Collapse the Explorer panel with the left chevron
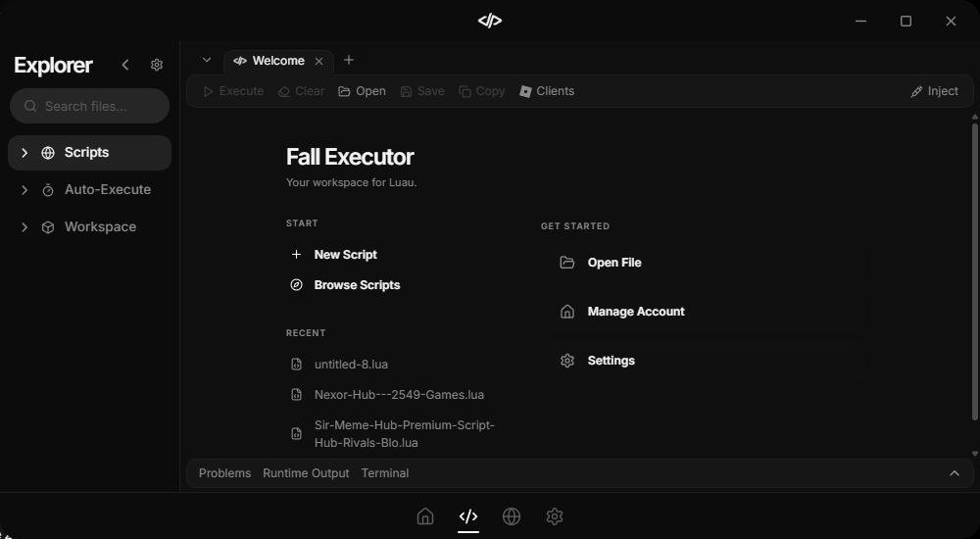The height and width of the screenshot is (539, 980). [125, 65]
